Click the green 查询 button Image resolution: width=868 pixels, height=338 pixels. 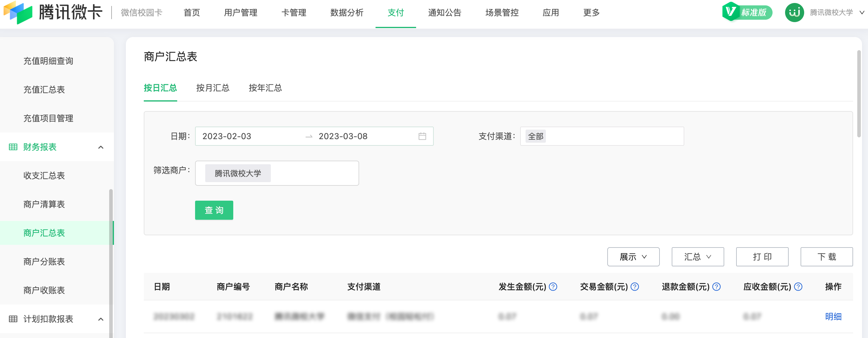(214, 210)
